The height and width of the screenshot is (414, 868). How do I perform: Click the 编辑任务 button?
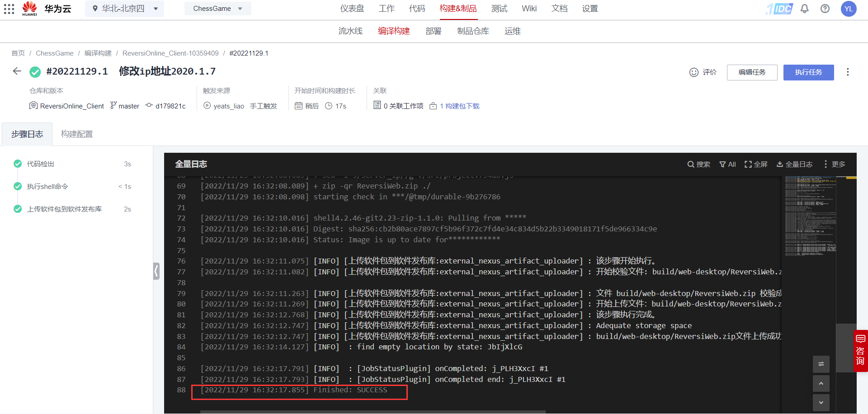click(752, 72)
